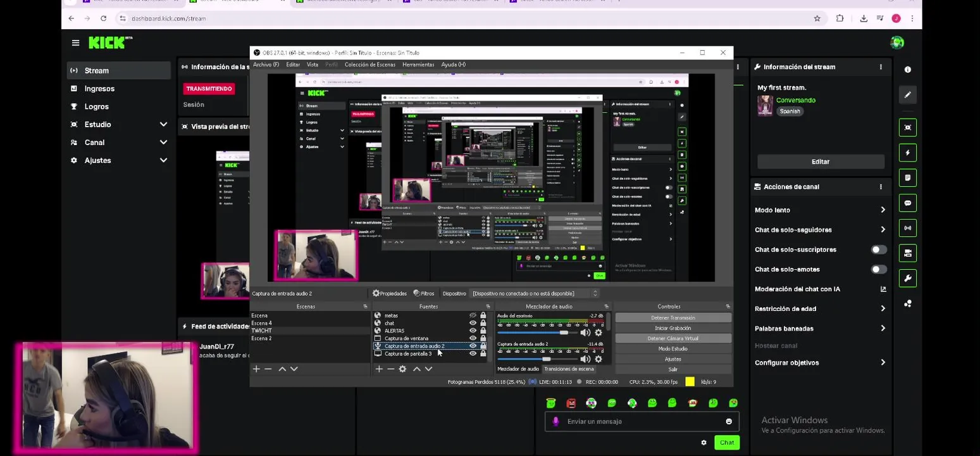Viewport: 980px width, 456px height.
Task: Hide the chat source in OBS
Action: pyautogui.click(x=473, y=323)
